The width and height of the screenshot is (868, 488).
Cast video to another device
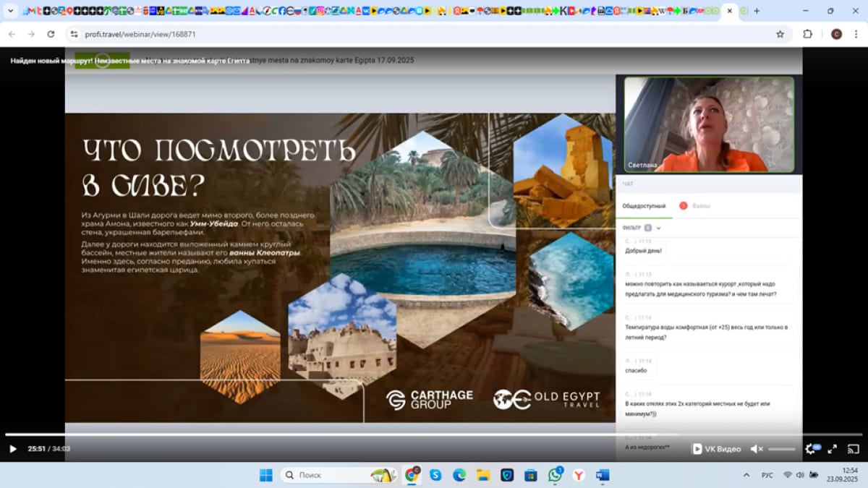click(x=853, y=449)
